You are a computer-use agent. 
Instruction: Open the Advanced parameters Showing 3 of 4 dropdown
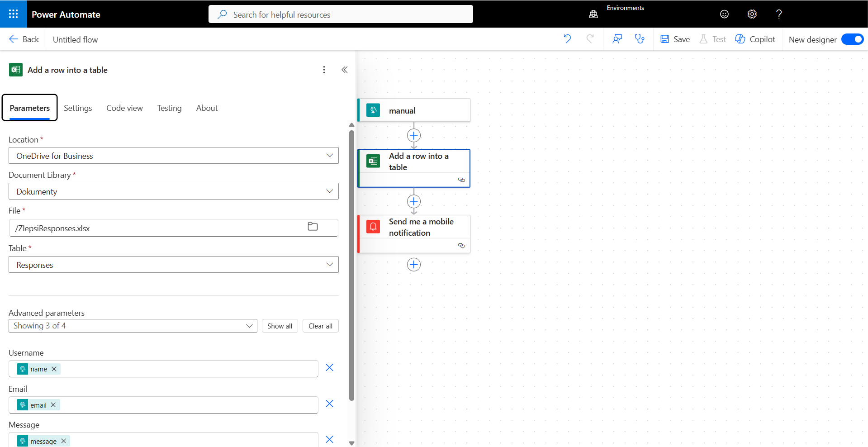(133, 326)
